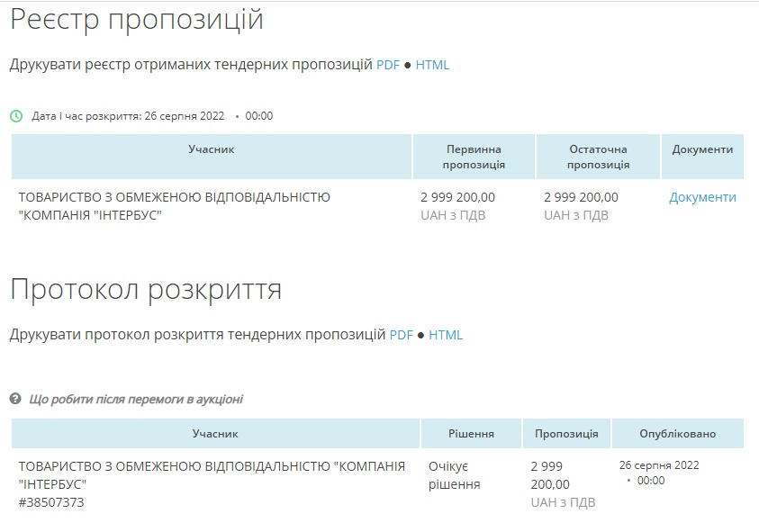Select 'UAH з ПДВ' in protocol table
759x532 pixels.
563,502
